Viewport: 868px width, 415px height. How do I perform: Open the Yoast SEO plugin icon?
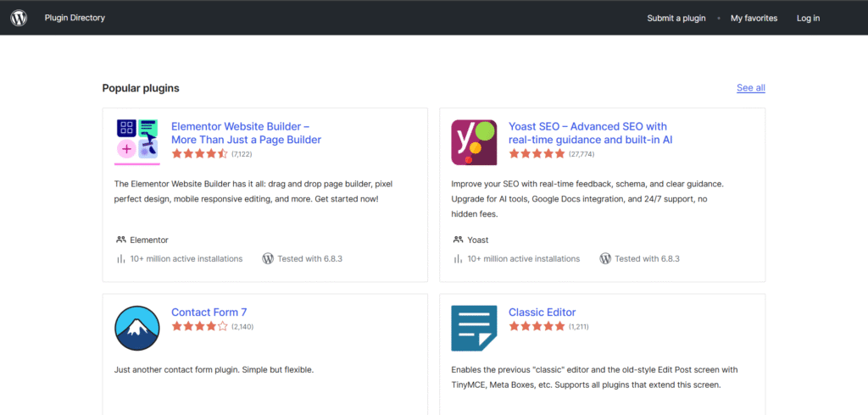[x=474, y=141]
